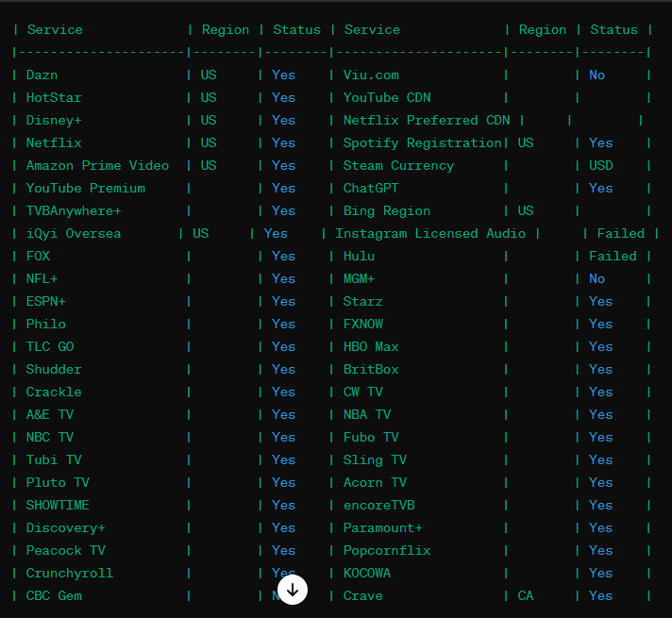This screenshot has width=672, height=618.
Task: Select the ESPN+ text
Action: click(45, 301)
